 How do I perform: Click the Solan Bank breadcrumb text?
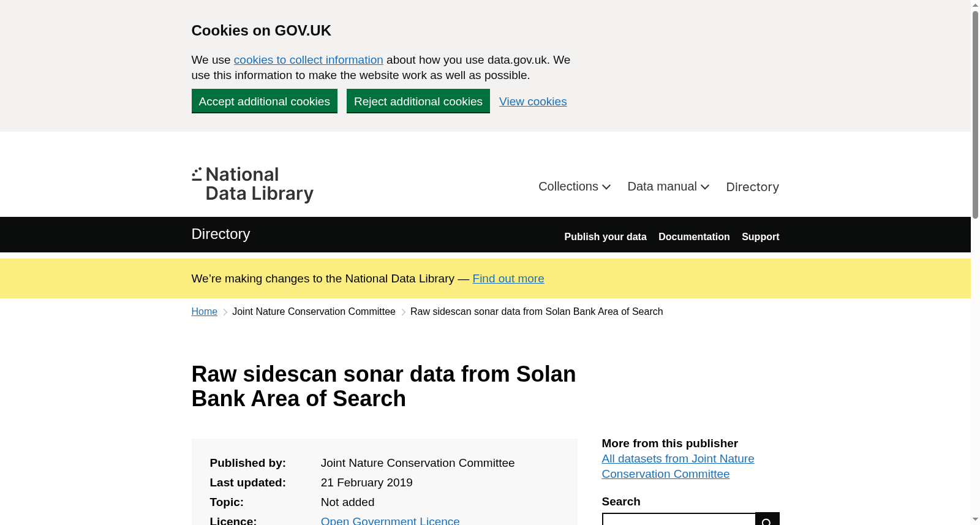point(537,312)
